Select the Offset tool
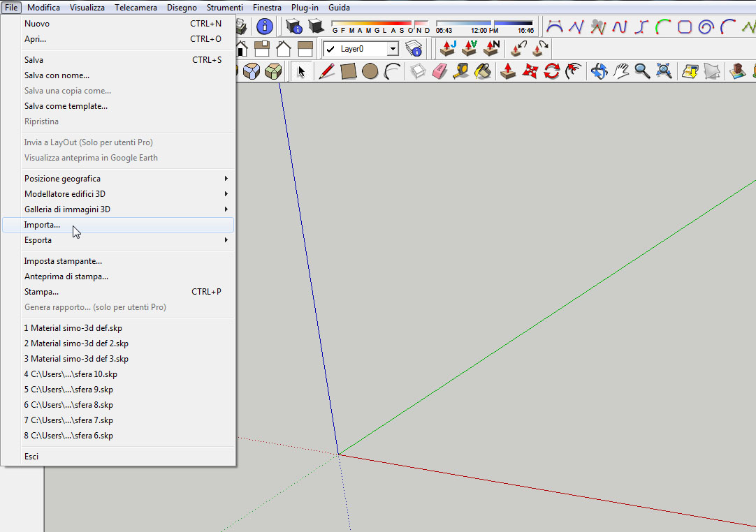This screenshot has height=532, width=756. click(x=573, y=71)
